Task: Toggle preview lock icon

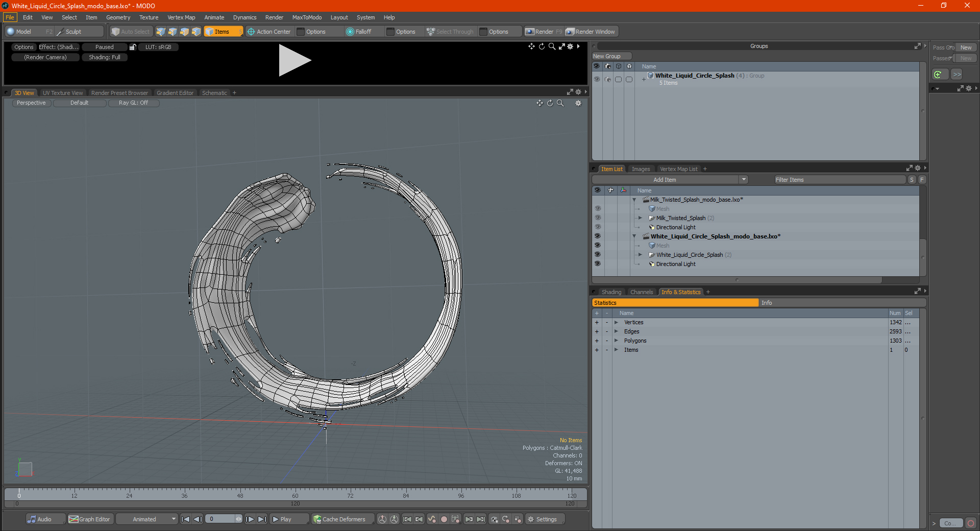Action: (x=133, y=47)
